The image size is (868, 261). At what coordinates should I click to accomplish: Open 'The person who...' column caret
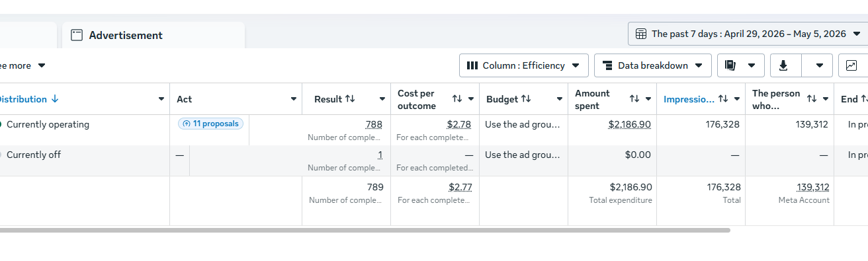(x=826, y=99)
